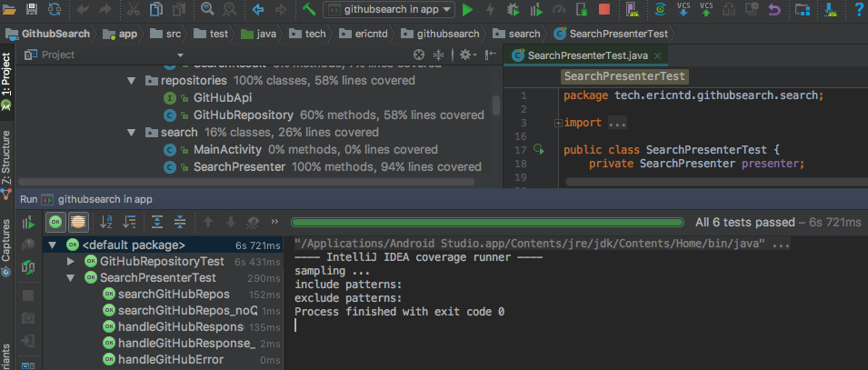Click the blue Back navigation arrow
Image resolution: width=868 pixels, height=370 pixels.
257,9
